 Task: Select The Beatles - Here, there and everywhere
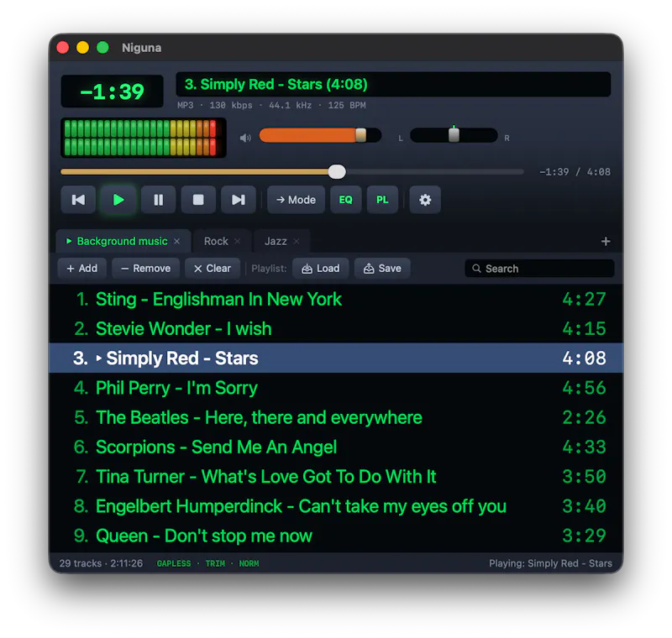336,417
